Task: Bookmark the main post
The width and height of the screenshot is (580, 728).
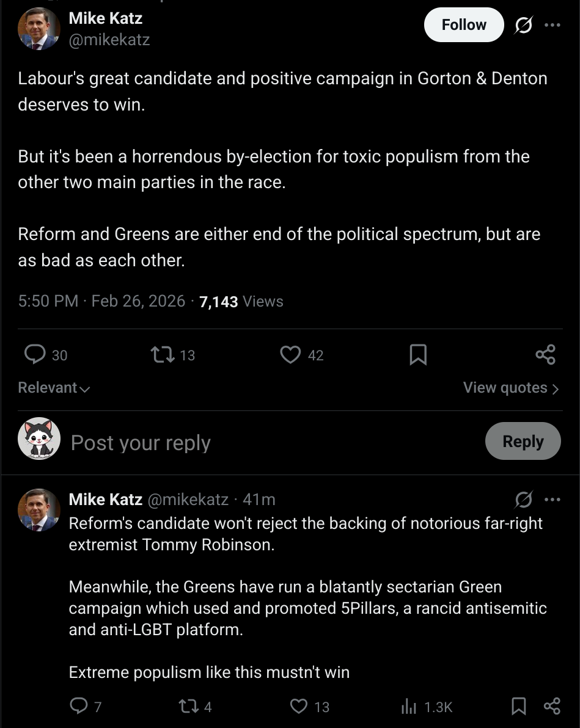Action: coord(417,354)
